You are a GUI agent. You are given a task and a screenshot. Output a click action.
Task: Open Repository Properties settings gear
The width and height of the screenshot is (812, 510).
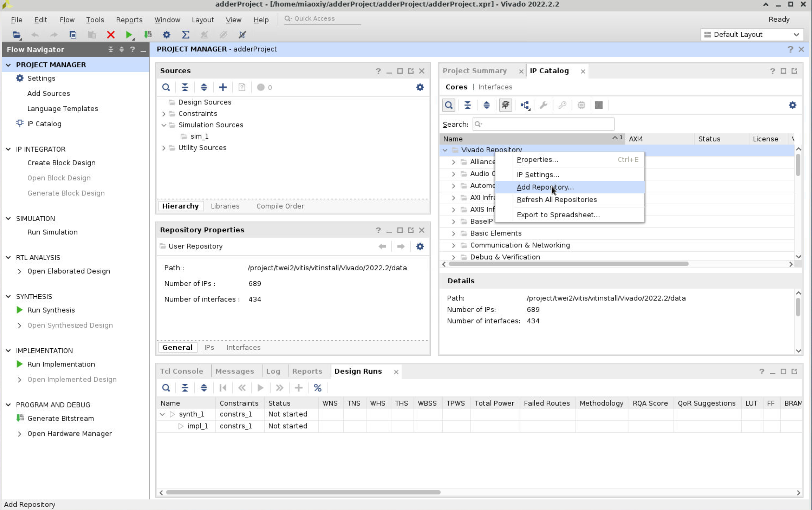pyautogui.click(x=420, y=247)
